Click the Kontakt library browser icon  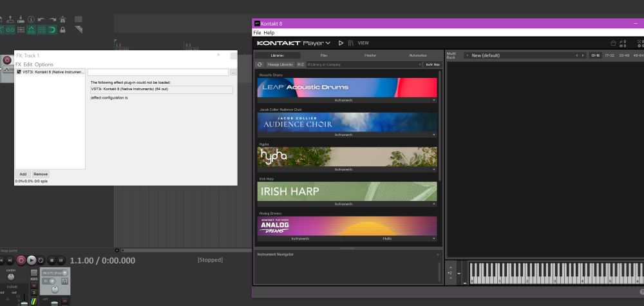351,43
